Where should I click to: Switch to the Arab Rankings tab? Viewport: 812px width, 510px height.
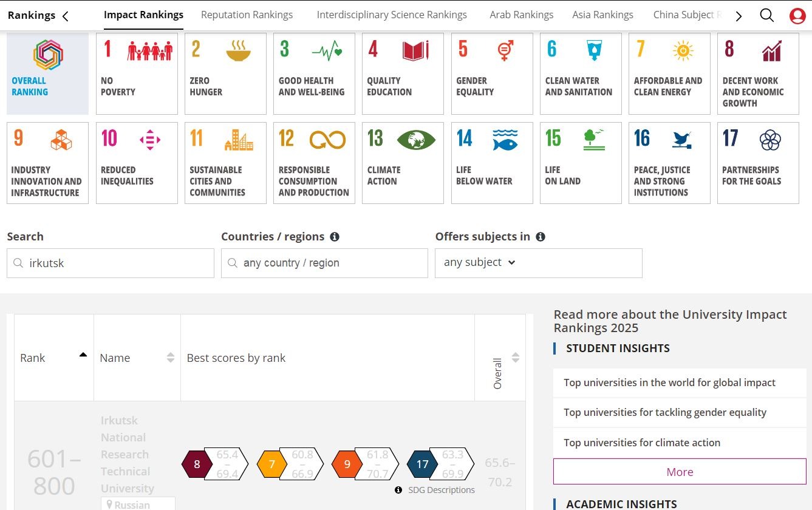(x=522, y=15)
